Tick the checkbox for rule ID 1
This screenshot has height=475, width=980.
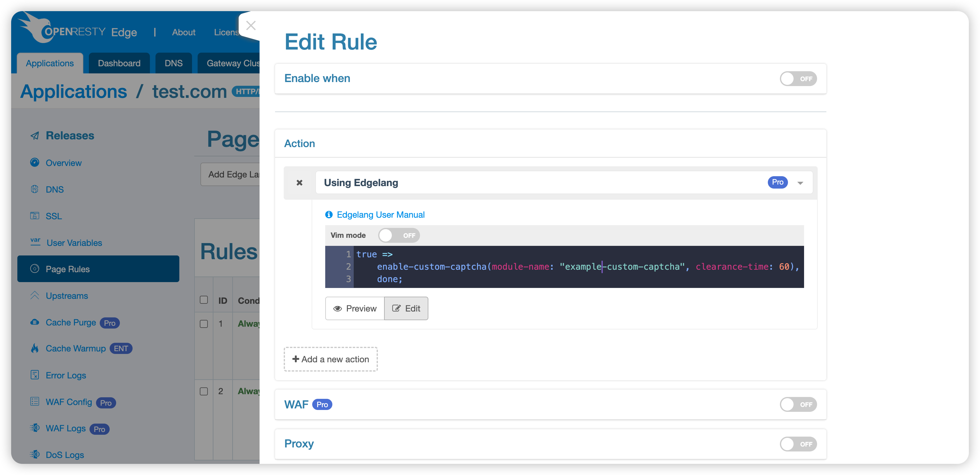click(204, 324)
